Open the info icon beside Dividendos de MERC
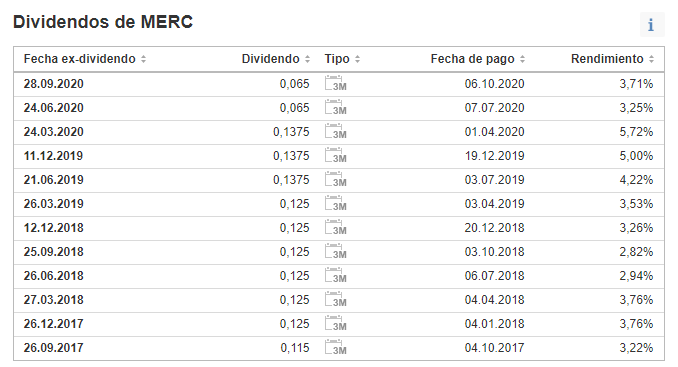Image resolution: width=678 pixels, height=367 pixels. (652, 25)
